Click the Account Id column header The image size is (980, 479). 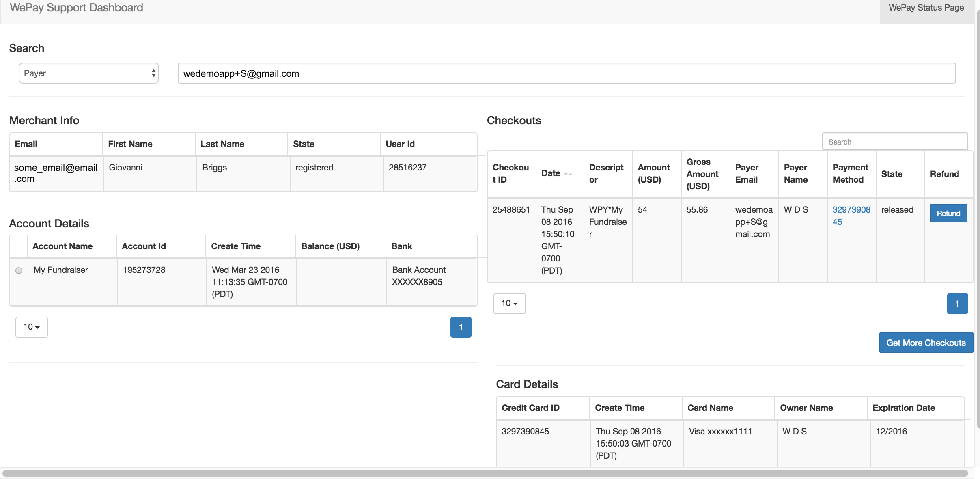[x=161, y=246]
